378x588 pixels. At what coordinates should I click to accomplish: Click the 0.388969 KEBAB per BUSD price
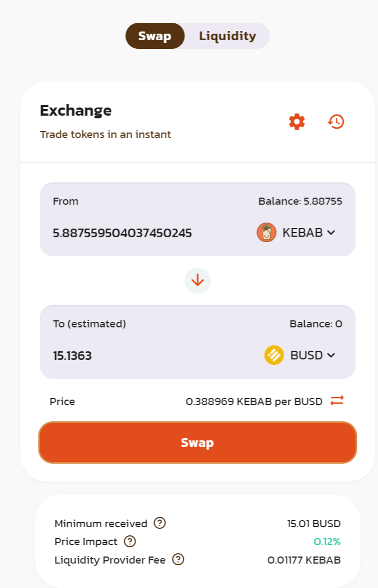tap(254, 402)
